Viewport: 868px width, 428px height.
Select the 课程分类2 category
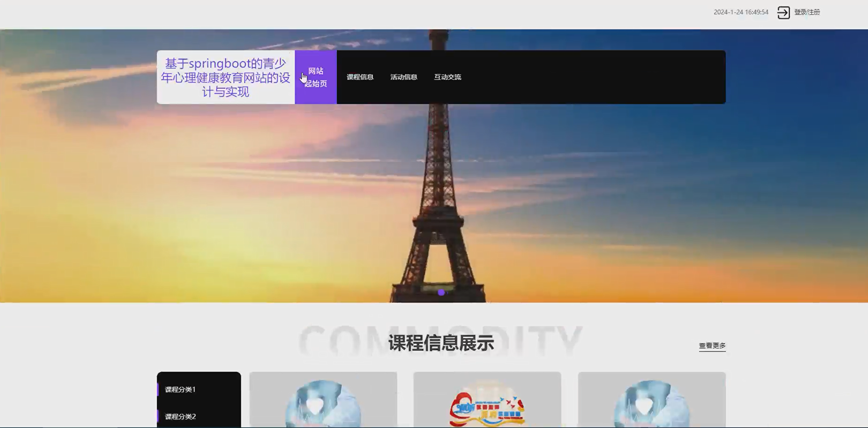[x=180, y=416]
